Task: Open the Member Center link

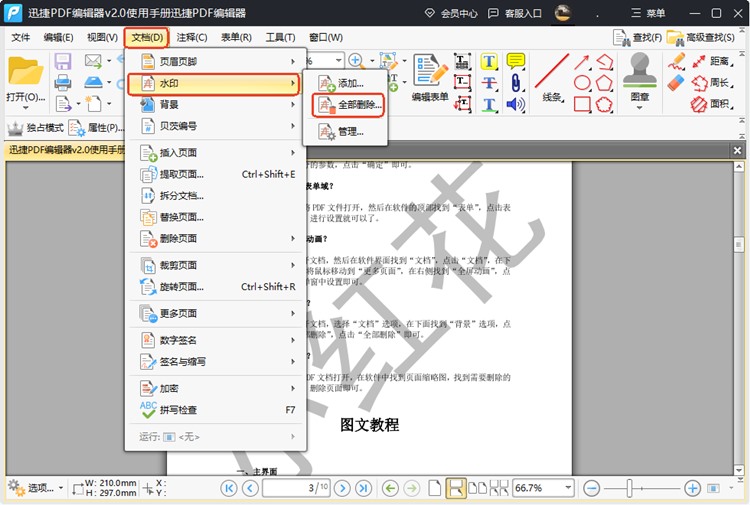Action: (x=451, y=13)
